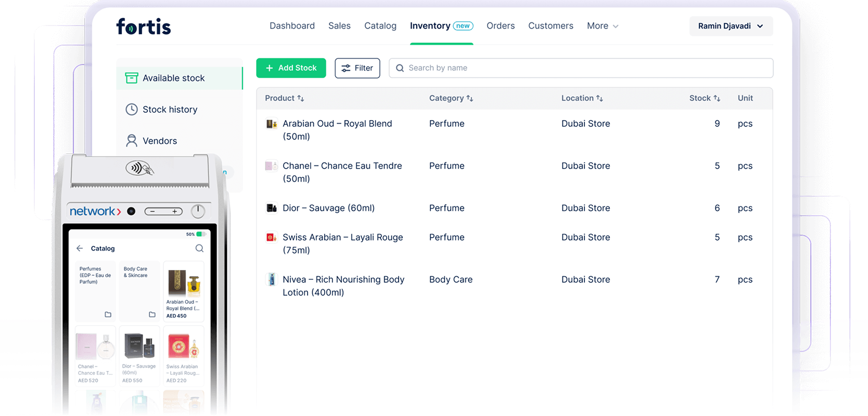Open Swiss Arabian – Layali Rouge product name

343,243
